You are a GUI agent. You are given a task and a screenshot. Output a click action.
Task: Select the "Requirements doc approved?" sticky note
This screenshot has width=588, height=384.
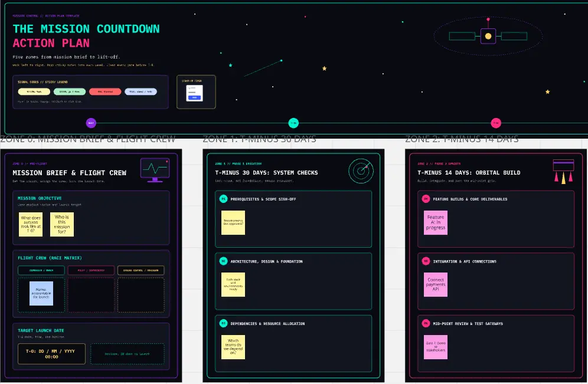233,222
